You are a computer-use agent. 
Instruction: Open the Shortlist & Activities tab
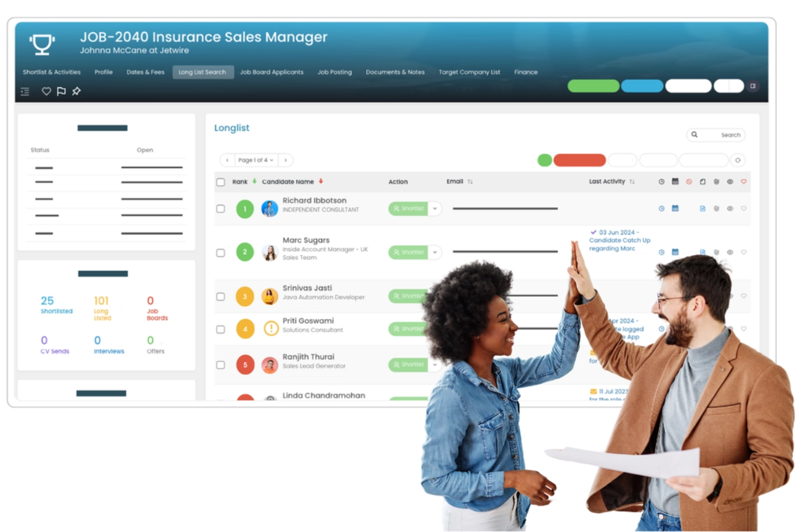coord(51,72)
